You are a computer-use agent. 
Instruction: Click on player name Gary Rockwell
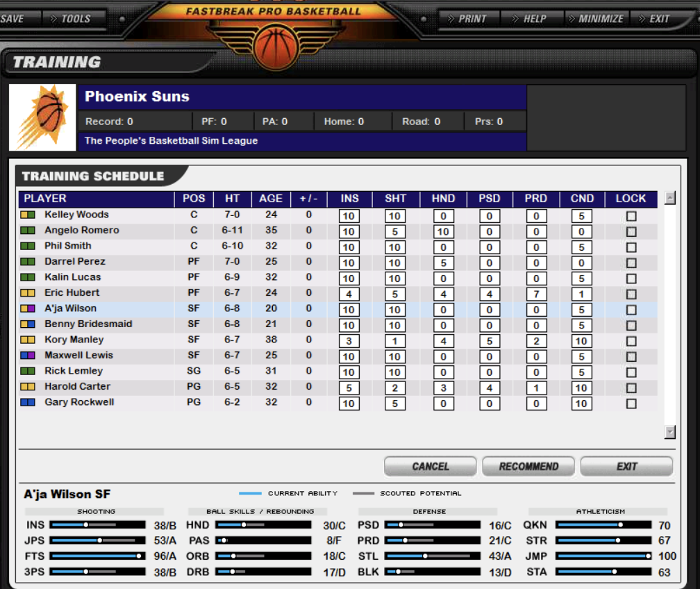tap(79, 402)
